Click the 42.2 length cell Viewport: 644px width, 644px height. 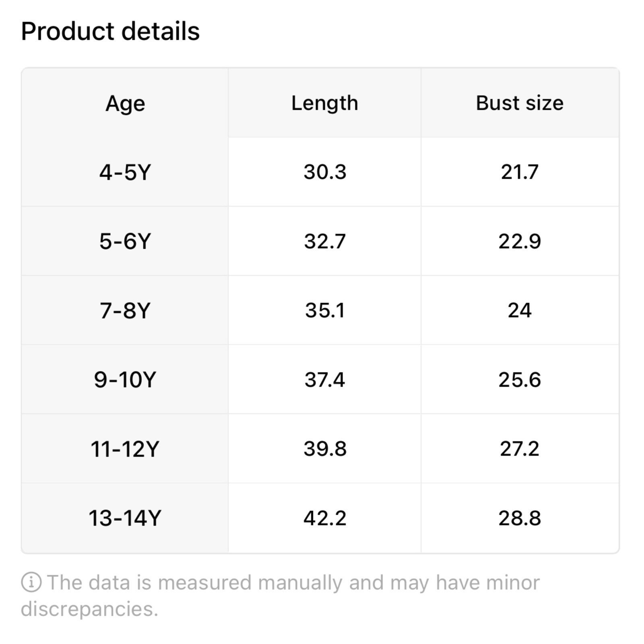pyautogui.click(x=325, y=518)
